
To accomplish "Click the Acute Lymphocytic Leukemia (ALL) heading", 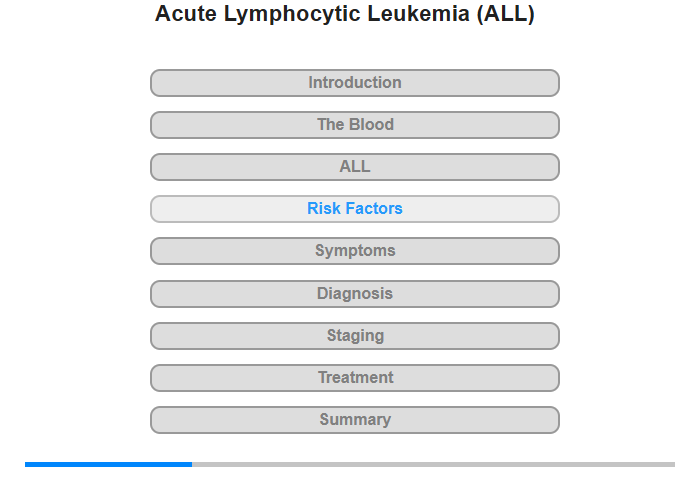I will (345, 14).
